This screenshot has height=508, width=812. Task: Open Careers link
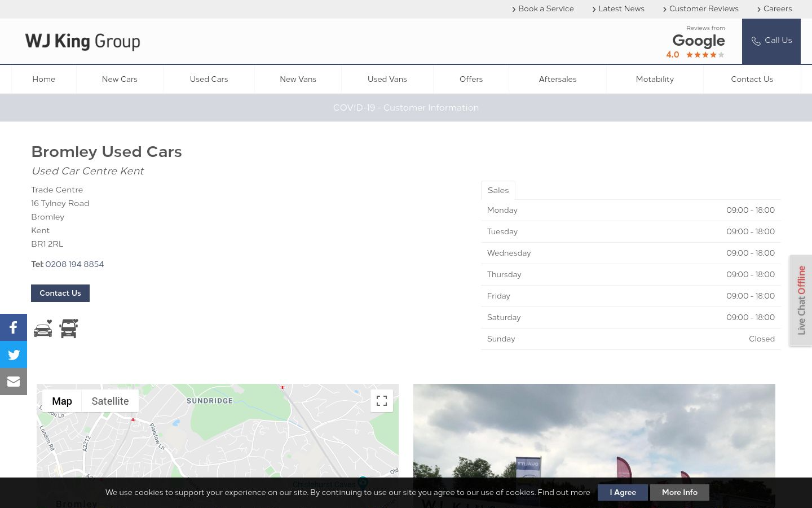(x=774, y=9)
